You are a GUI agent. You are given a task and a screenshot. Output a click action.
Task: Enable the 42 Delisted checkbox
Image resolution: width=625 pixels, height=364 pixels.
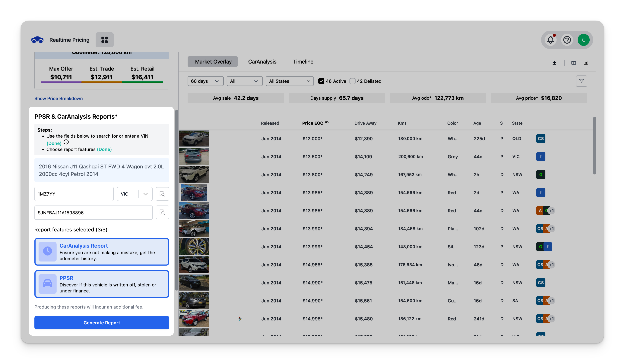point(352,81)
